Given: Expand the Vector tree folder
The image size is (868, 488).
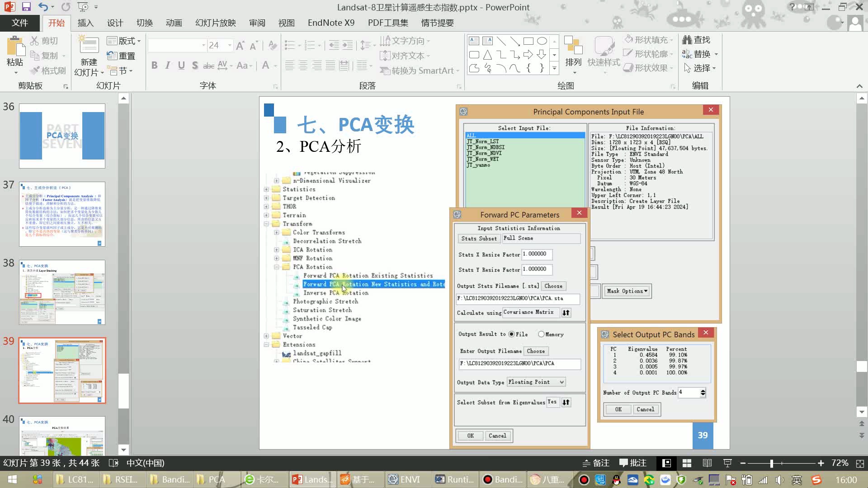Looking at the screenshot, I should (266, 335).
